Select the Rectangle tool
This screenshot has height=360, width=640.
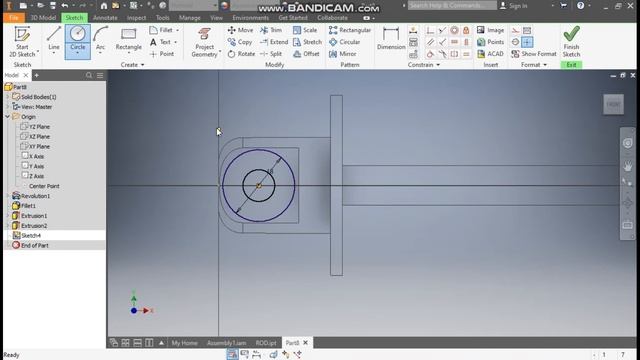pyautogui.click(x=129, y=39)
